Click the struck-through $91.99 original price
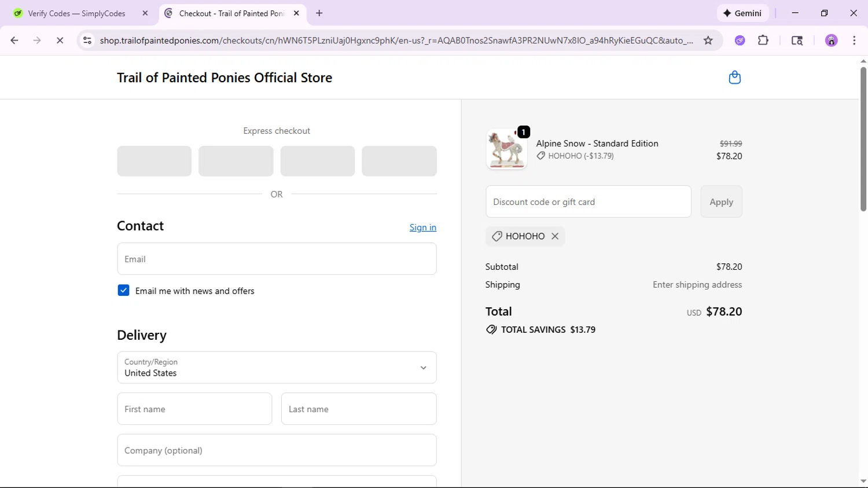 (x=731, y=144)
